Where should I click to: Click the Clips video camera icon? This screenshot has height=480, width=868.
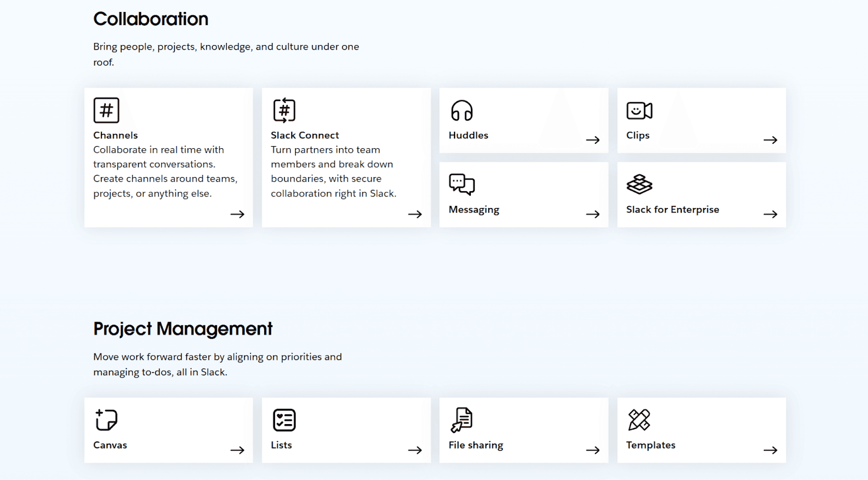[x=639, y=111]
